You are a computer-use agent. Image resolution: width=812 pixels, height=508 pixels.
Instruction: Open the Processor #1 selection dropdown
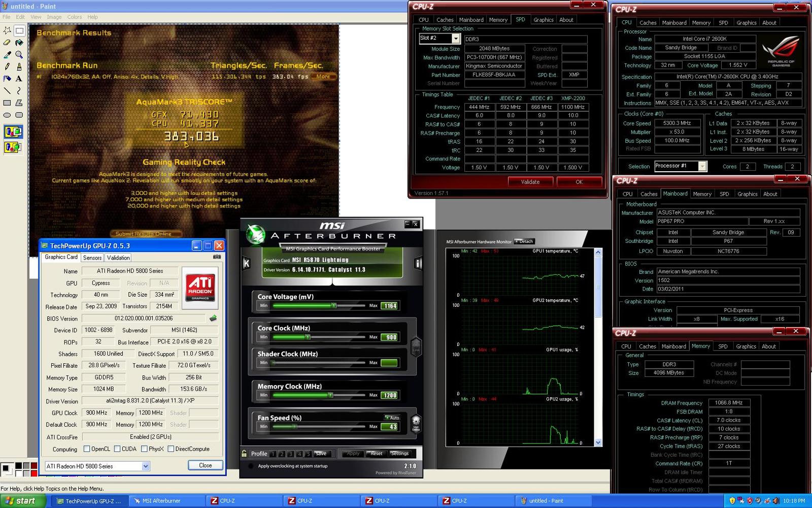tap(702, 166)
